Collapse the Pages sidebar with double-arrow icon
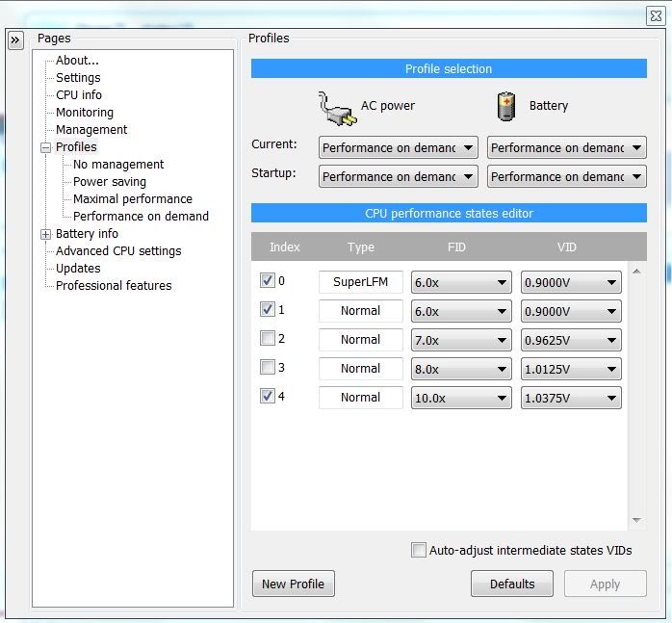 [15, 40]
